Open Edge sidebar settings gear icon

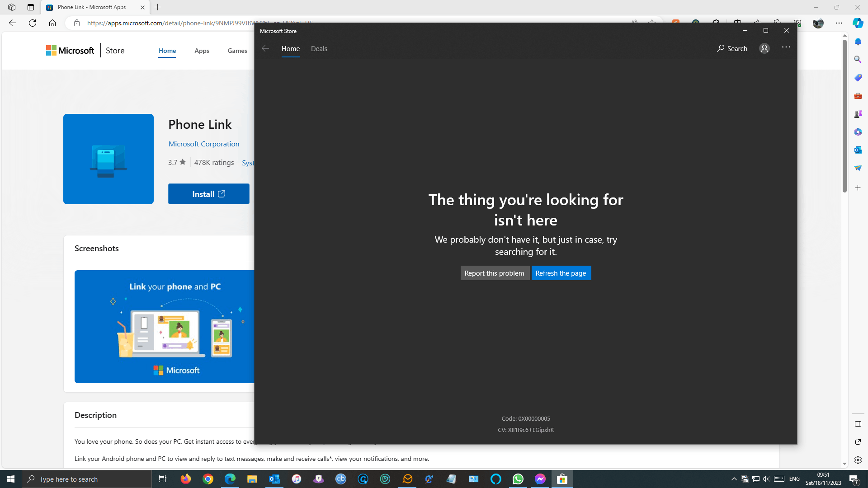(858, 460)
